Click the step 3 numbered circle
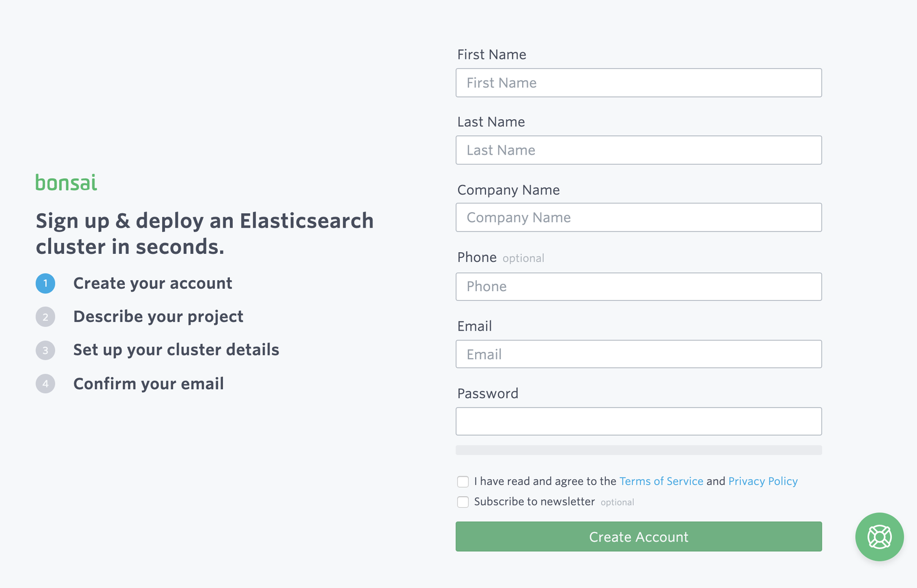 tap(45, 350)
